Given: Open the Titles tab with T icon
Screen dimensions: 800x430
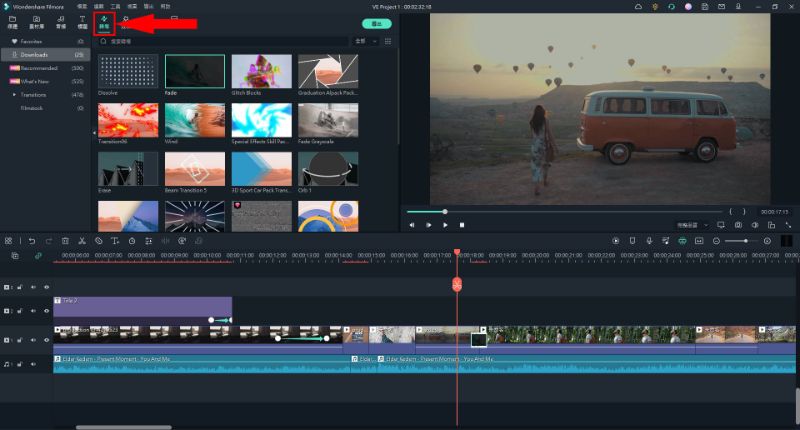Looking at the screenshot, I should 82,21.
